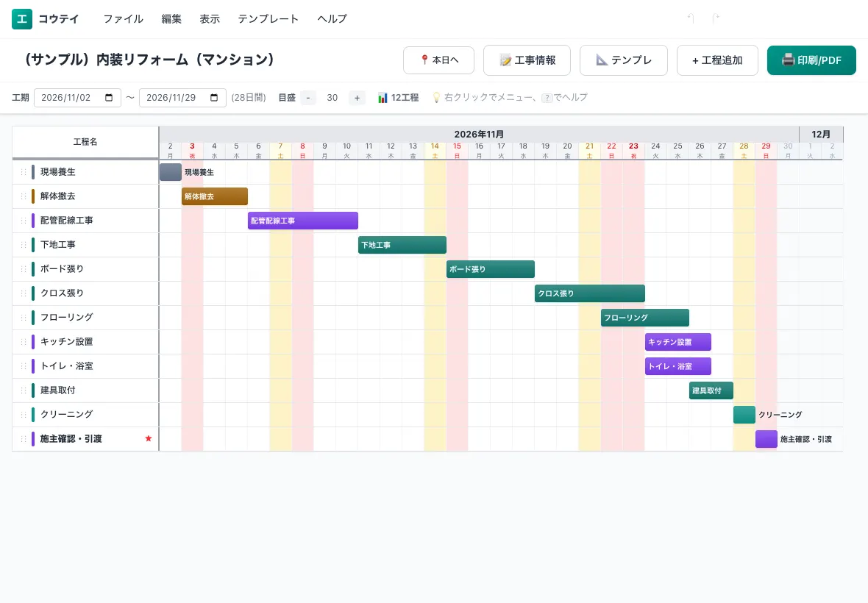
Task: Click the 2026年11月 month header
Action: (480, 135)
